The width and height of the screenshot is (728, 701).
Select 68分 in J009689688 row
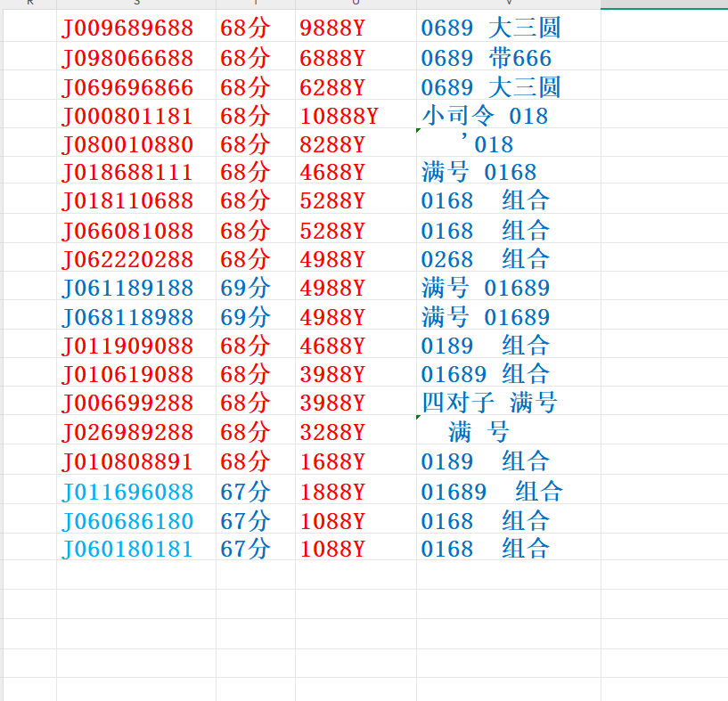pyautogui.click(x=256, y=26)
